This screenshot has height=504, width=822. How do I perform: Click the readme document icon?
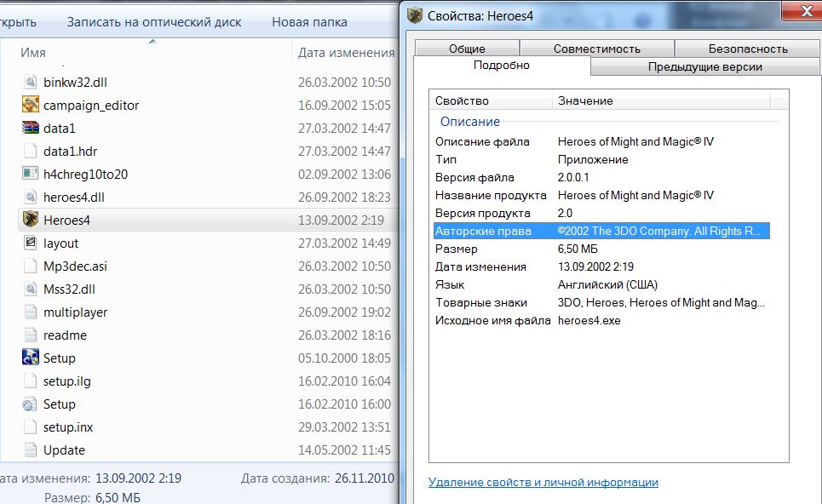click(x=31, y=335)
